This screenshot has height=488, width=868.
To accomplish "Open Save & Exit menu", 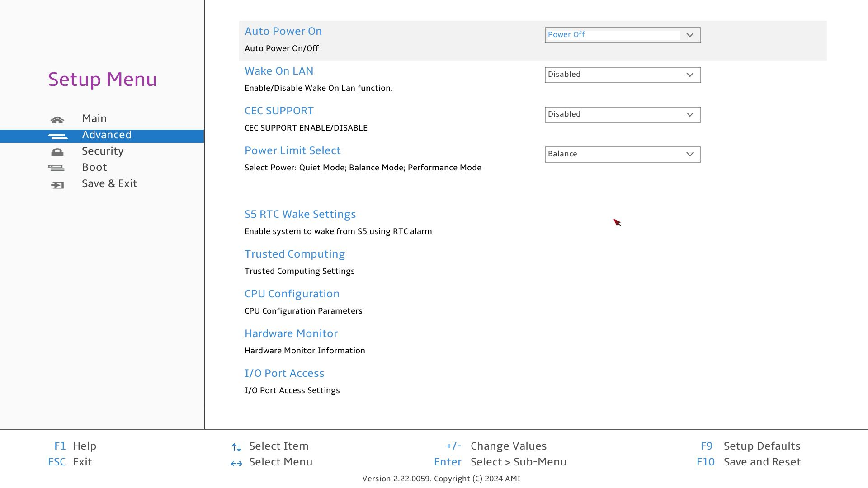I will pyautogui.click(x=109, y=184).
